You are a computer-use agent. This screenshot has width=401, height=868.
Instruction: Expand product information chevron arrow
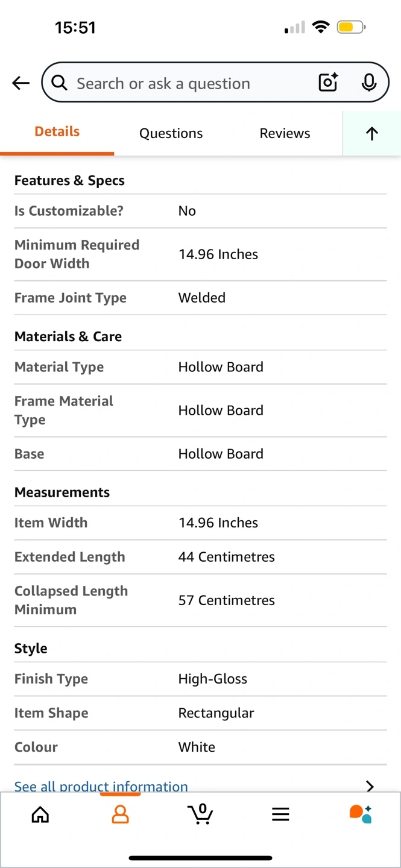[x=370, y=786]
